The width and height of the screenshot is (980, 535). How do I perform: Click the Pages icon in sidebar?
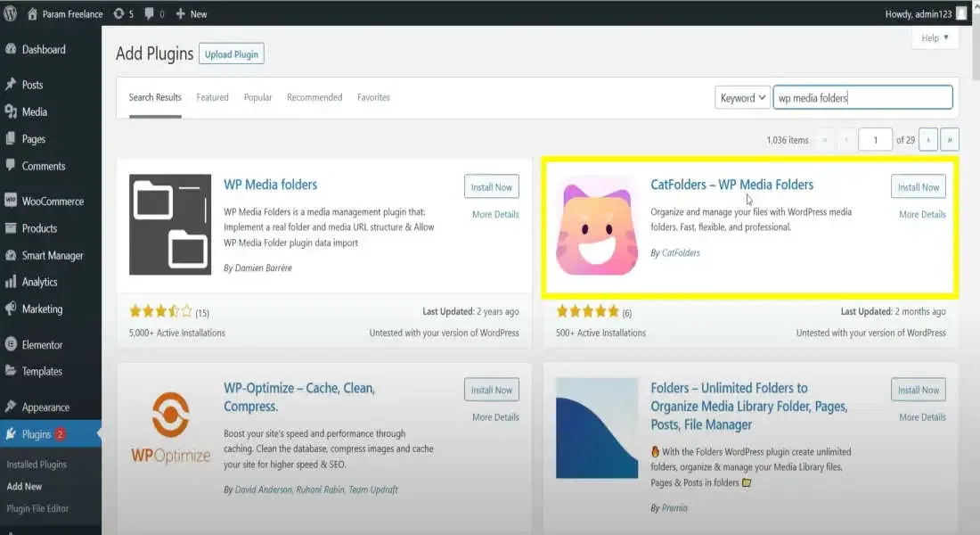coord(11,139)
